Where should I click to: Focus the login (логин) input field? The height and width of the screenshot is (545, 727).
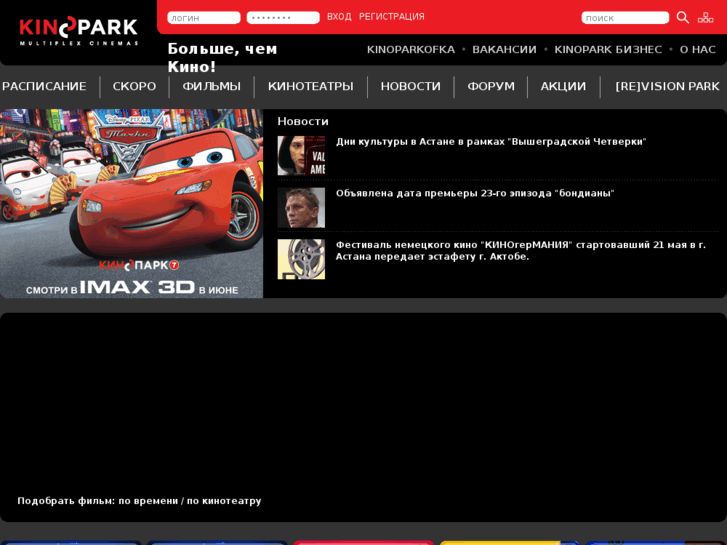204,18
